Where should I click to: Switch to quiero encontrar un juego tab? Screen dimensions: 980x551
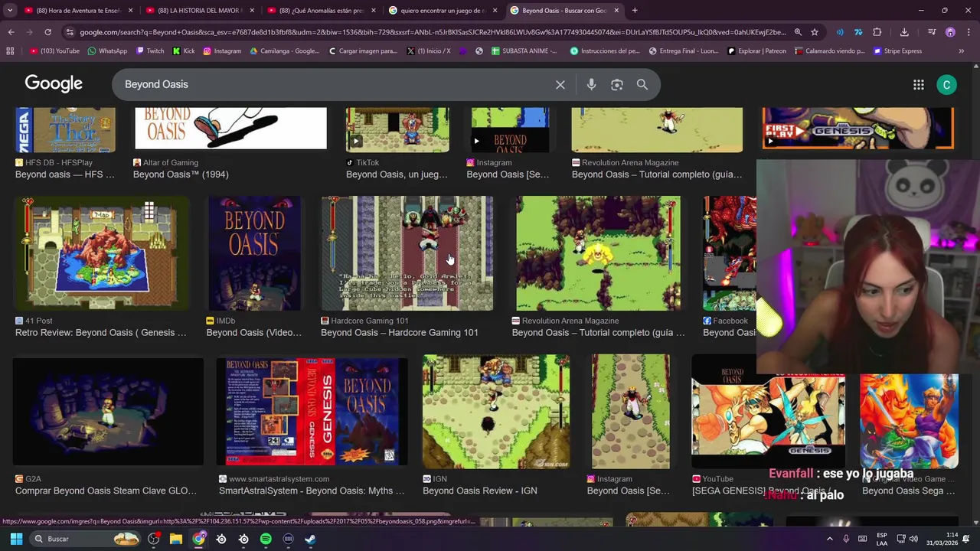(x=443, y=11)
